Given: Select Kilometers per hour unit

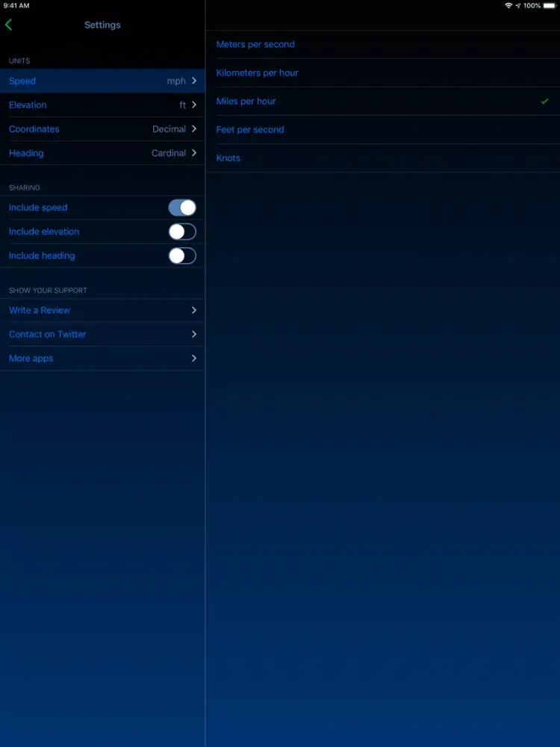Looking at the screenshot, I should (383, 73).
